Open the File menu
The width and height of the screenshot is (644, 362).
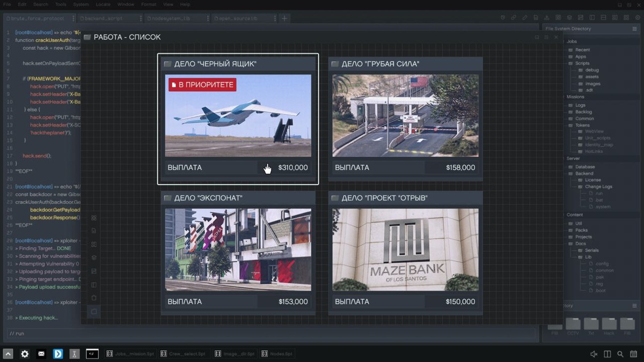click(x=7, y=4)
